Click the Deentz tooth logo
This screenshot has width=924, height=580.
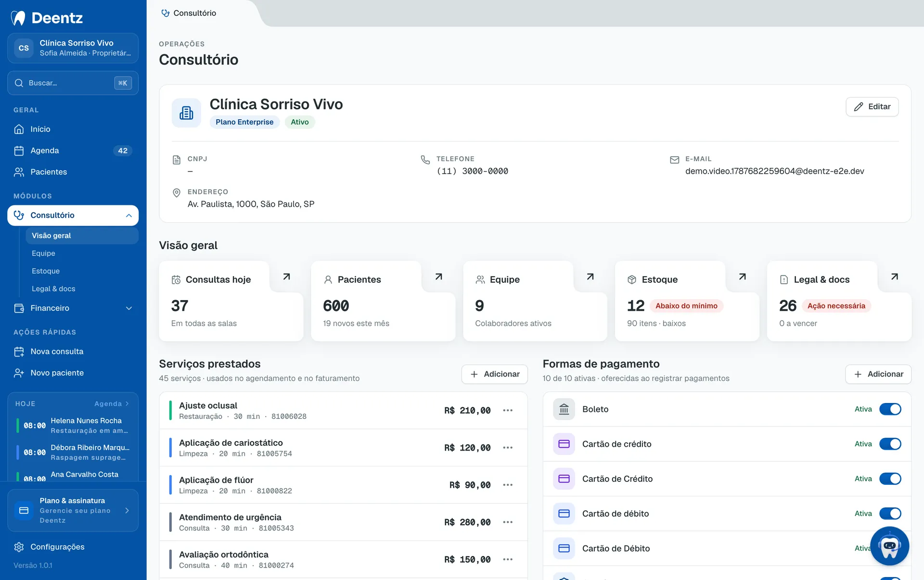point(18,18)
